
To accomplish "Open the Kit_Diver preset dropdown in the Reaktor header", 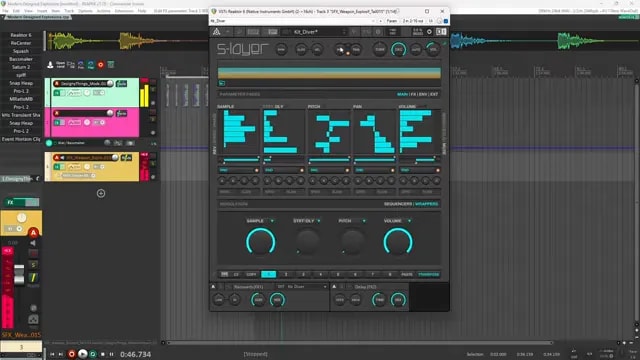I will click(344, 32).
